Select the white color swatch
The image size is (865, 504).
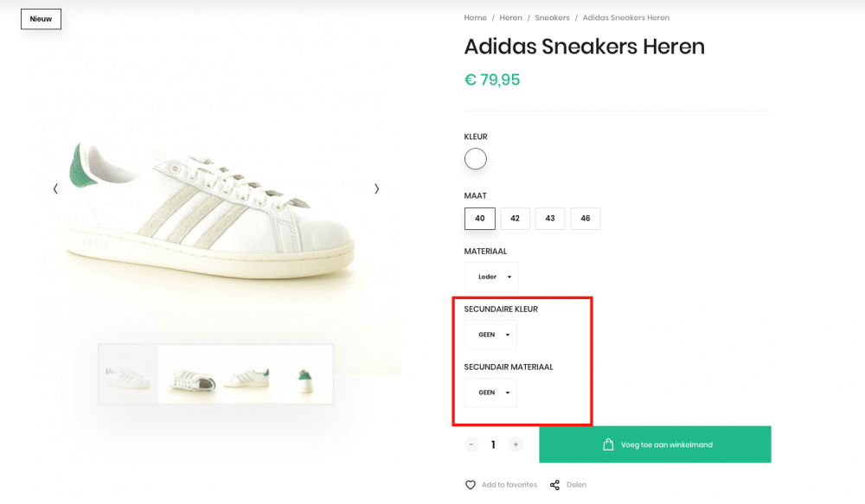coord(476,159)
